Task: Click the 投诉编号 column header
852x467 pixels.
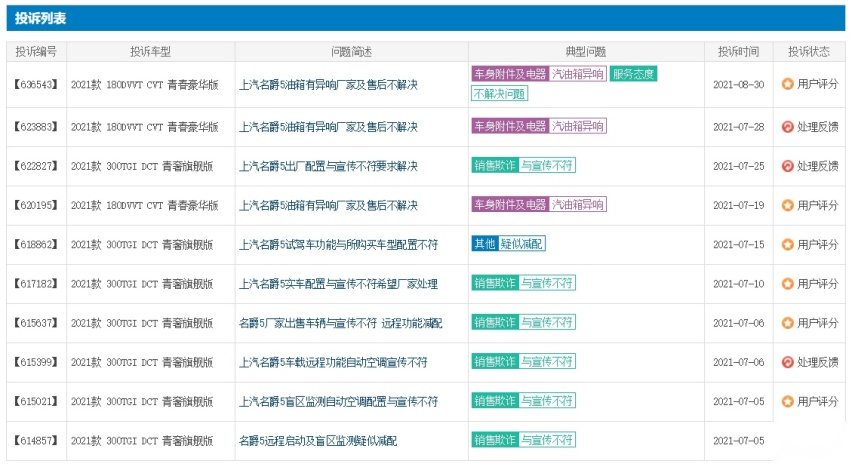Action: (x=36, y=52)
